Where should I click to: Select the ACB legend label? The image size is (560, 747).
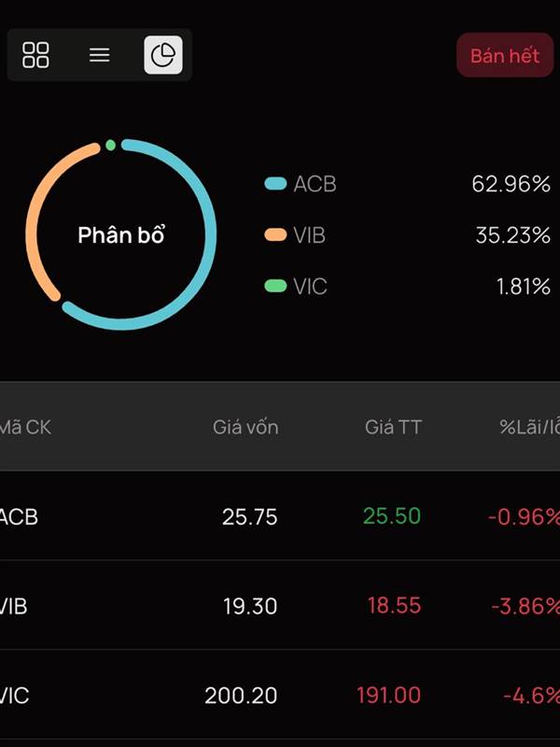315,184
